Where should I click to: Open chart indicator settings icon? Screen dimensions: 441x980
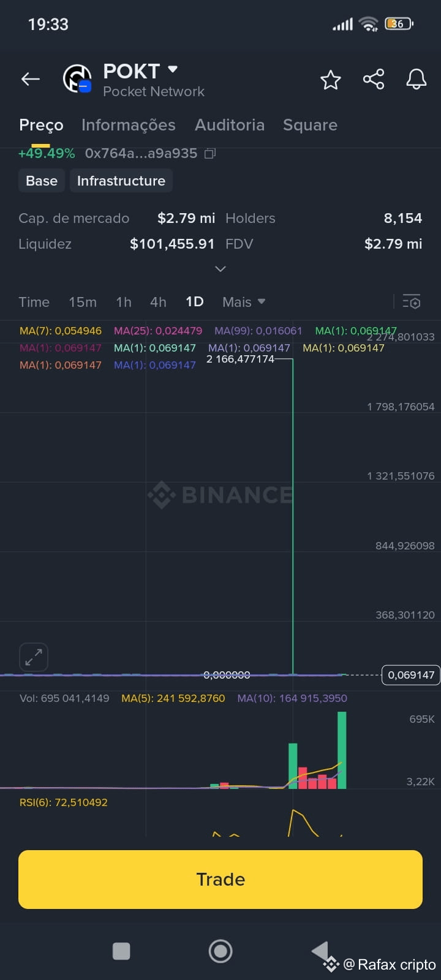pos(412,302)
